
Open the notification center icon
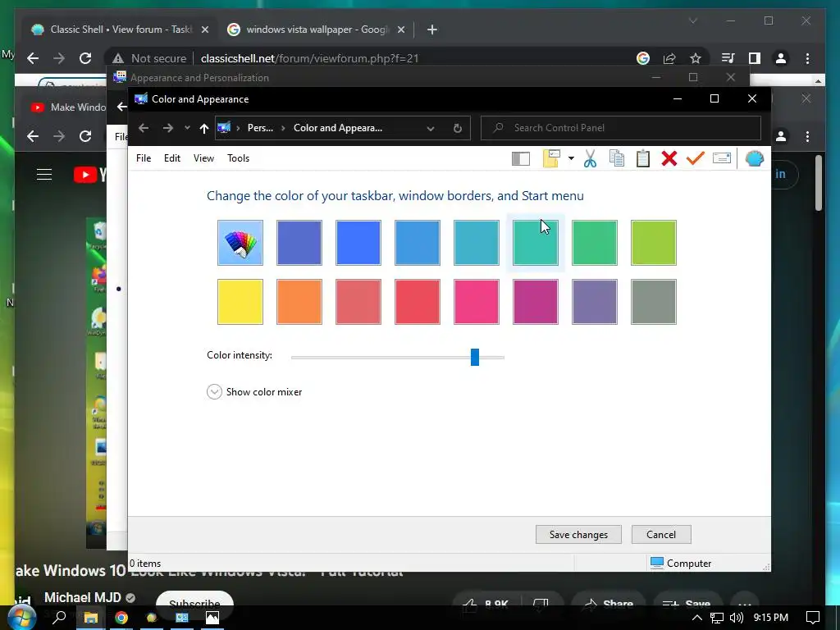(813, 618)
